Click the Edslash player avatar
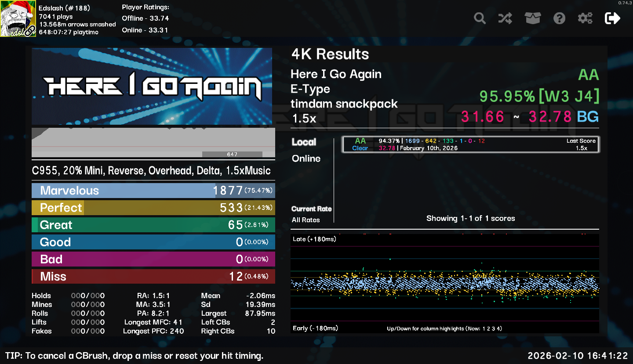 [18, 19]
